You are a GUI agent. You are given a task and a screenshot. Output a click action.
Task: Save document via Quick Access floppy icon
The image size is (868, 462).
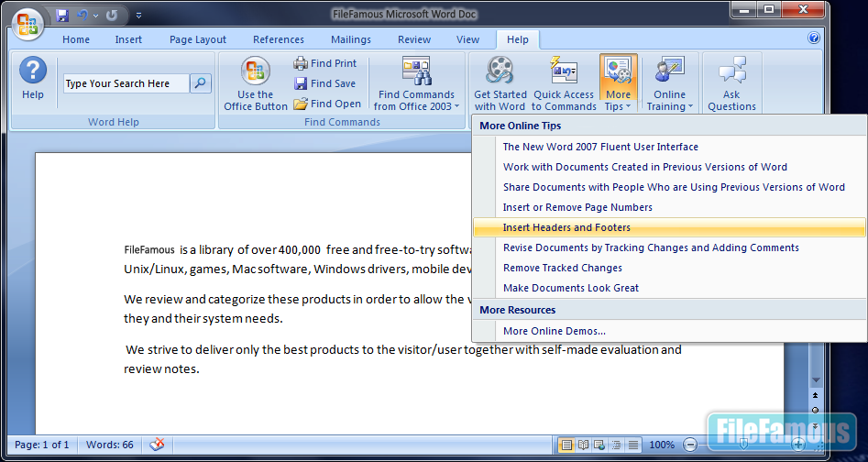pos(62,16)
